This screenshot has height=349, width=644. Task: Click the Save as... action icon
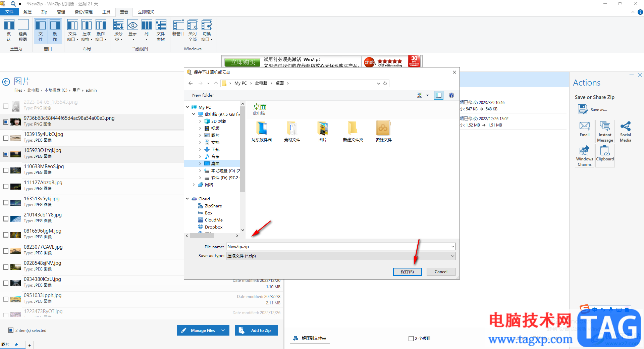coord(605,109)
